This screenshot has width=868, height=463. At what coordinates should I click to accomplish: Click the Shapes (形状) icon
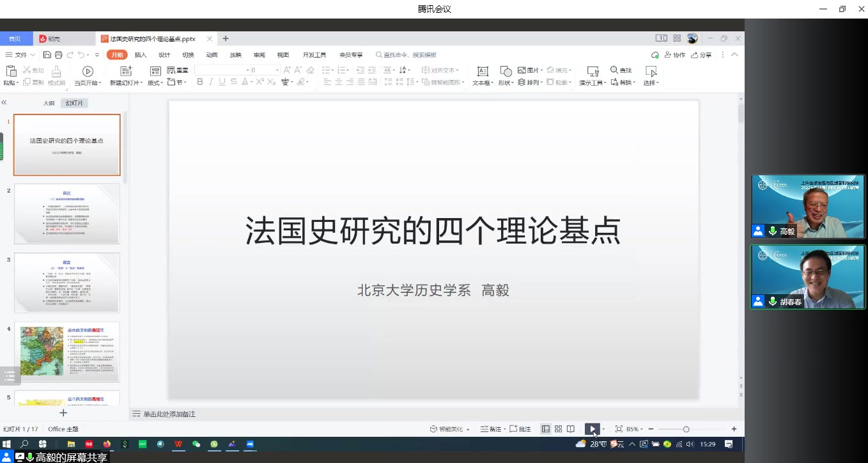(506, 71)
